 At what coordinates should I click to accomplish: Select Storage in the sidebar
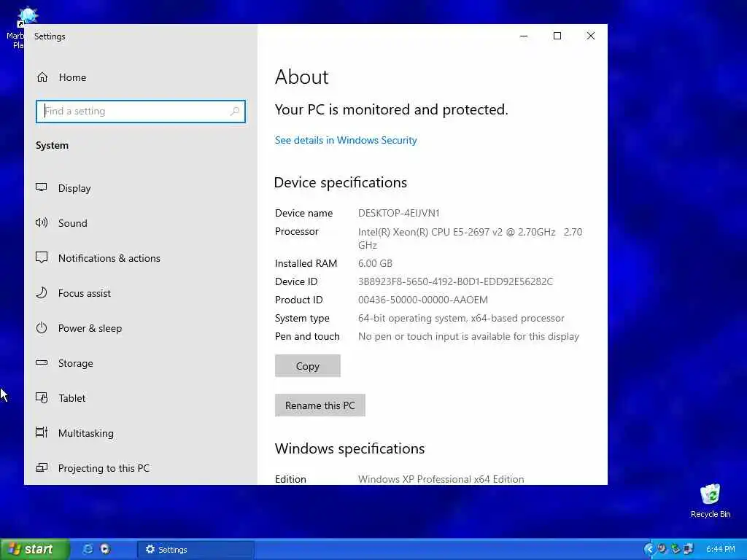point(65,363)
